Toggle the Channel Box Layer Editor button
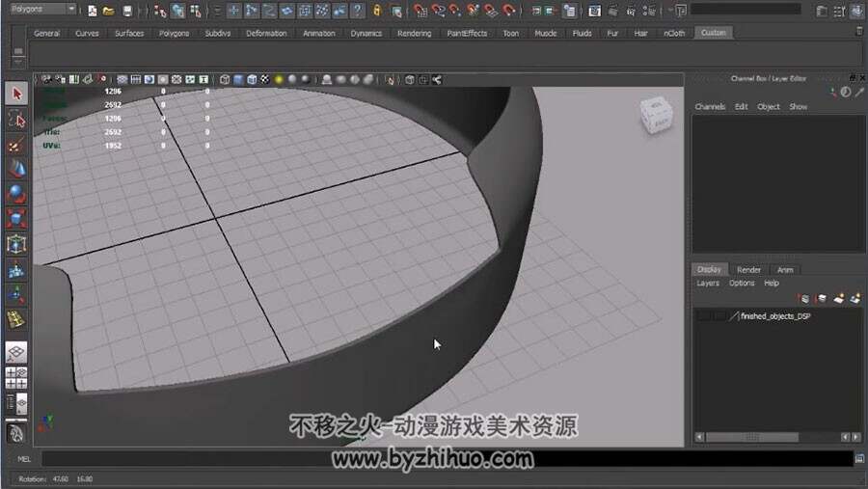Screen dimensions: 868x489 pyautogui.click(x=856, y=11)
